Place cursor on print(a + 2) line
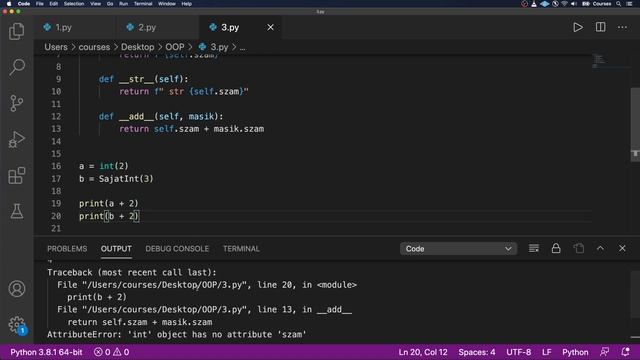Screen dimensions: 640x360 (109, 204)
